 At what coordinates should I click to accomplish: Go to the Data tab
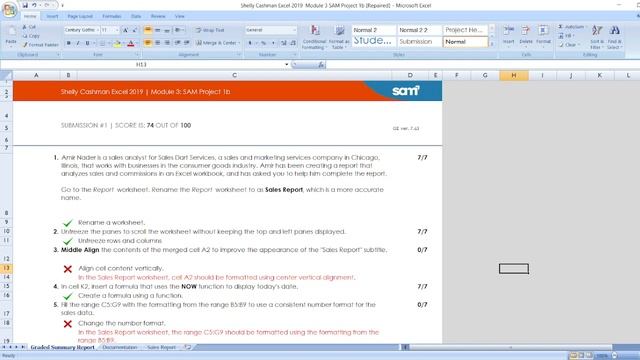click(x=136, y=16)
